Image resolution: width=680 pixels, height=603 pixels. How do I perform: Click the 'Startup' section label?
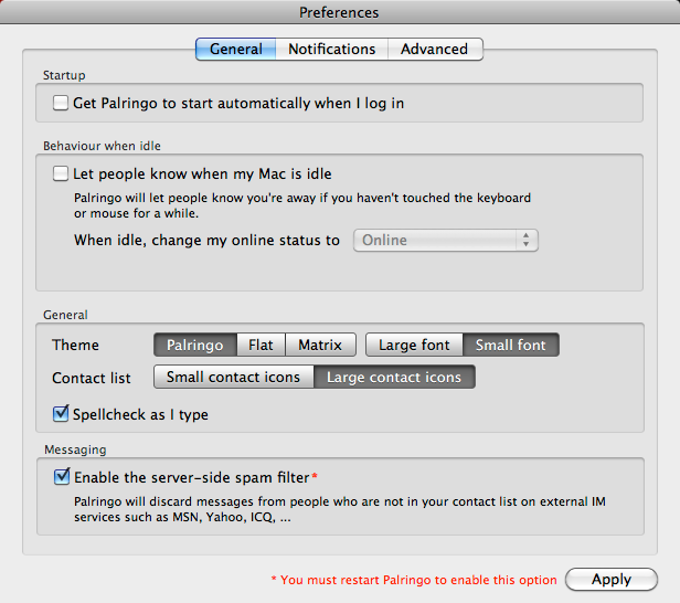point(64,75)
